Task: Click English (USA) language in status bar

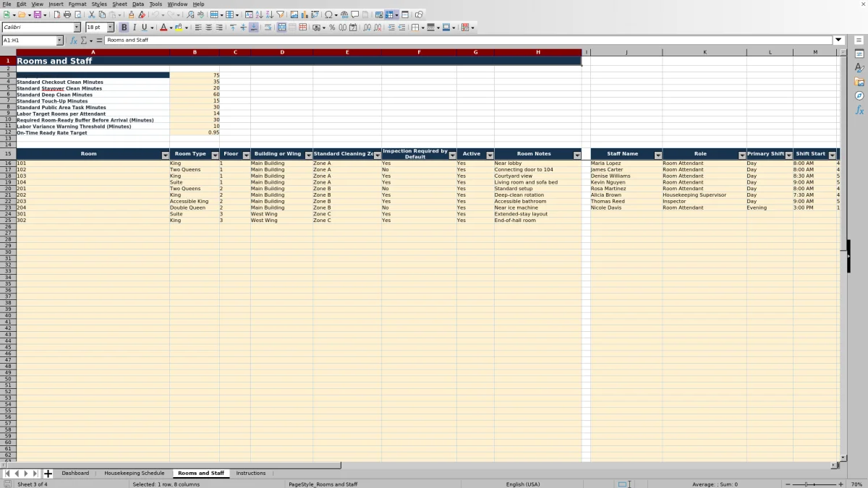Action: click(523, 484)
